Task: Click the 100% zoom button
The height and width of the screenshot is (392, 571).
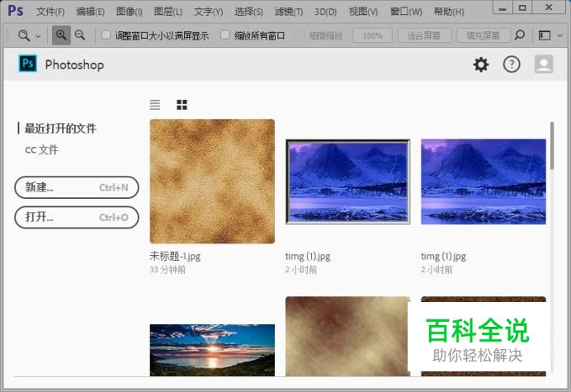Action: (x=372, y=35)
